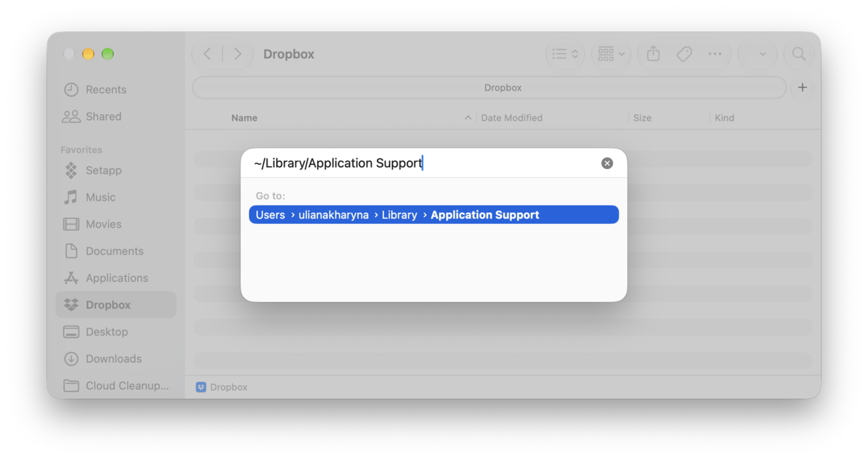Click the path input field with ~/Library/Application Support
Image resolution: width=868 pixels, height=461 pixels.
pyautogui.click(x=425, y=163)
